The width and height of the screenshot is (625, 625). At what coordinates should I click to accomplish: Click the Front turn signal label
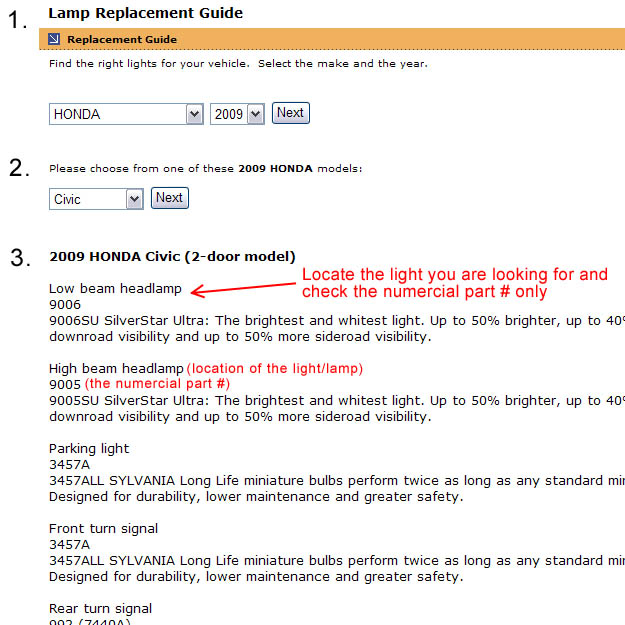103,529
